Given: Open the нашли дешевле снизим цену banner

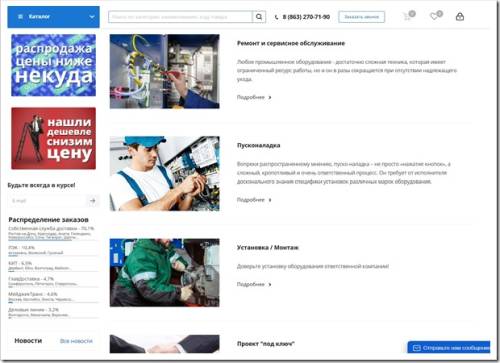Looking at the screenshot, I should [53, 138].
